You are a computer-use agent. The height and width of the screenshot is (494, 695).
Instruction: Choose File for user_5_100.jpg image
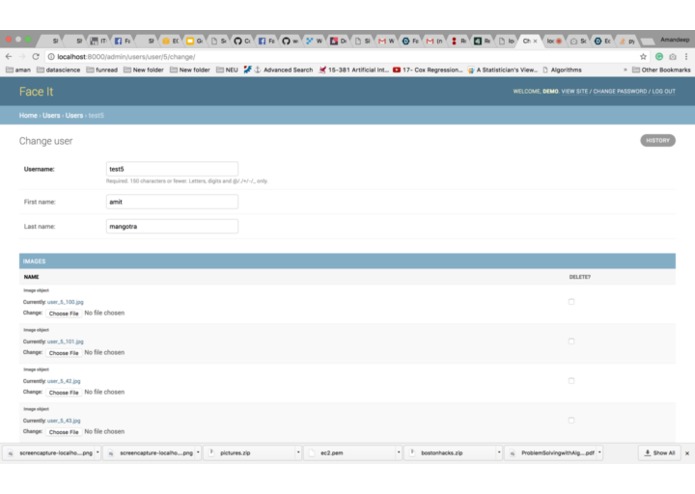tap(63, 313)
